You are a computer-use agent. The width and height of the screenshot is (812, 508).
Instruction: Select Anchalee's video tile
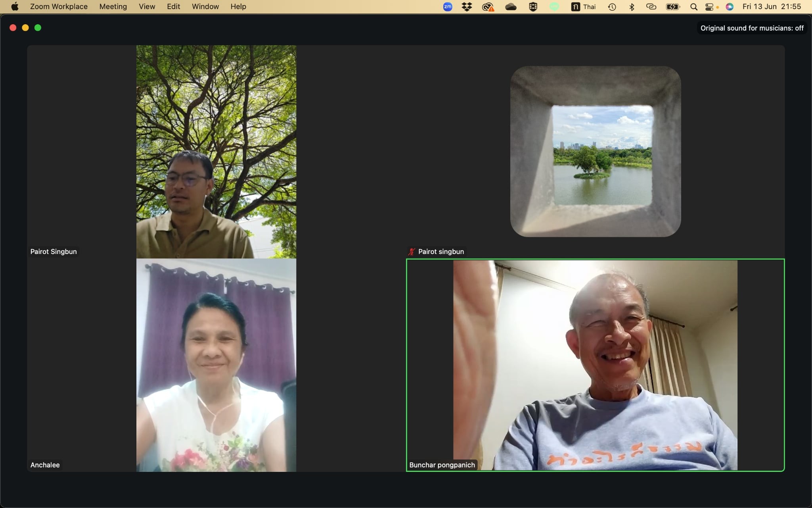(216, 365)
